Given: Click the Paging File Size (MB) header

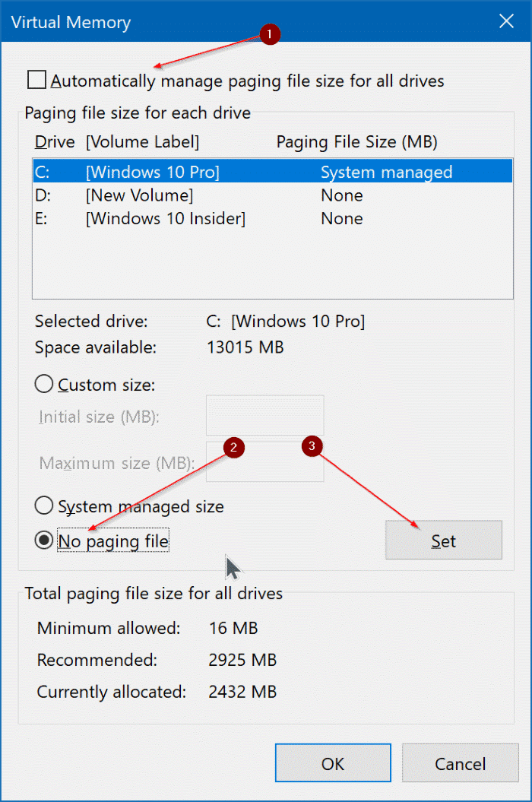Looking at the screenshot, I should click(357, 141).
